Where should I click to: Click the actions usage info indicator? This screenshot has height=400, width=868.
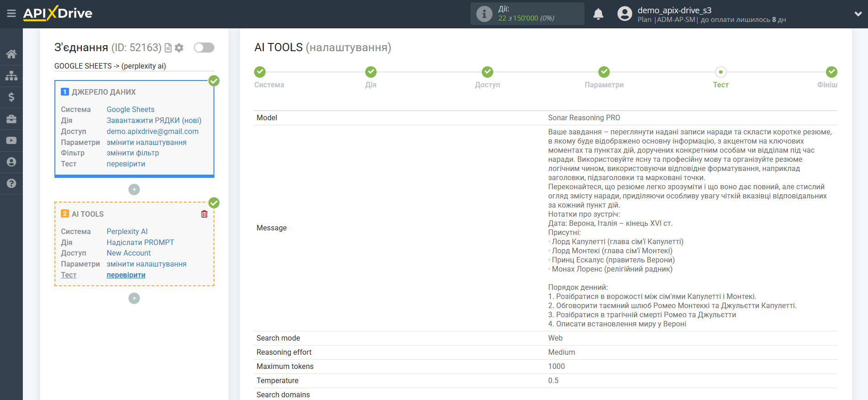tap(485, 14)
